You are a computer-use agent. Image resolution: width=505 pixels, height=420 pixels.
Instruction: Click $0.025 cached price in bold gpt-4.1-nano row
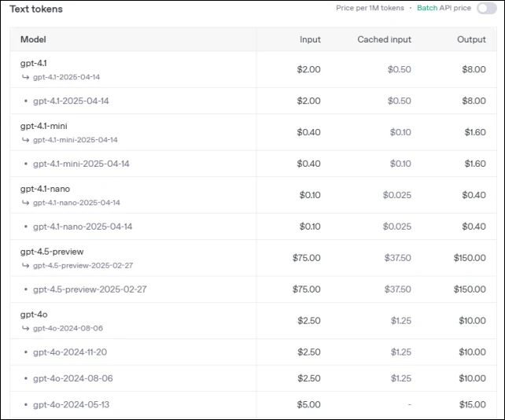click(x=397, y=195)
